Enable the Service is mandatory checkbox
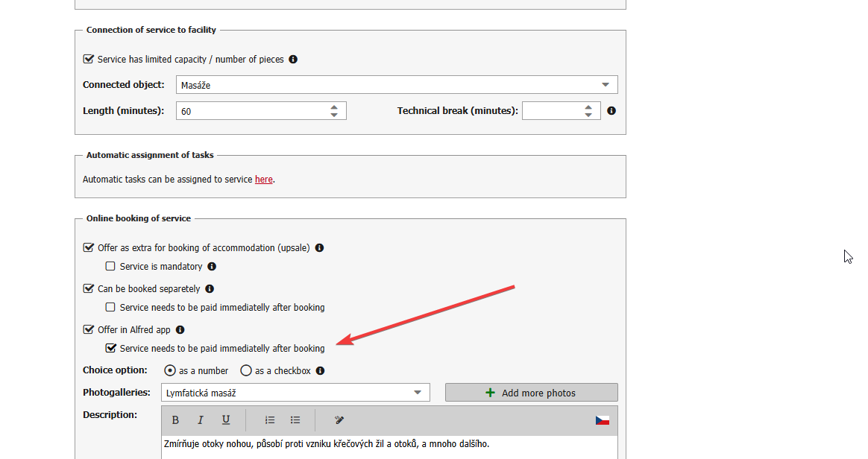Viewport: 868px width, 459px height. click(x=110, y=266)
